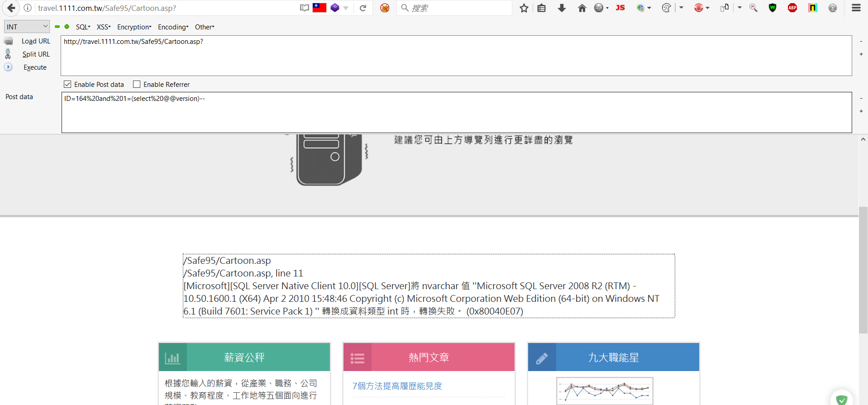Open the Encryption menu
The height and width of the screenshot is (405, 868).
[x=134, y=27]
